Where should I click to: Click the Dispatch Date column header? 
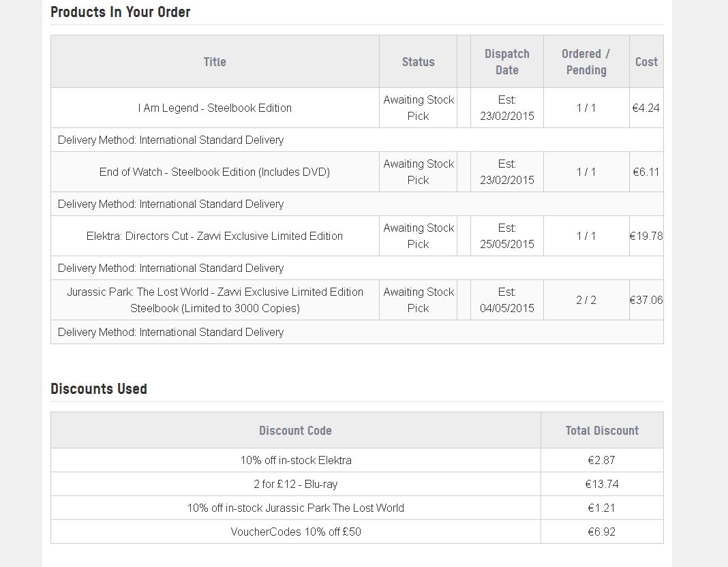pos(506,62)
